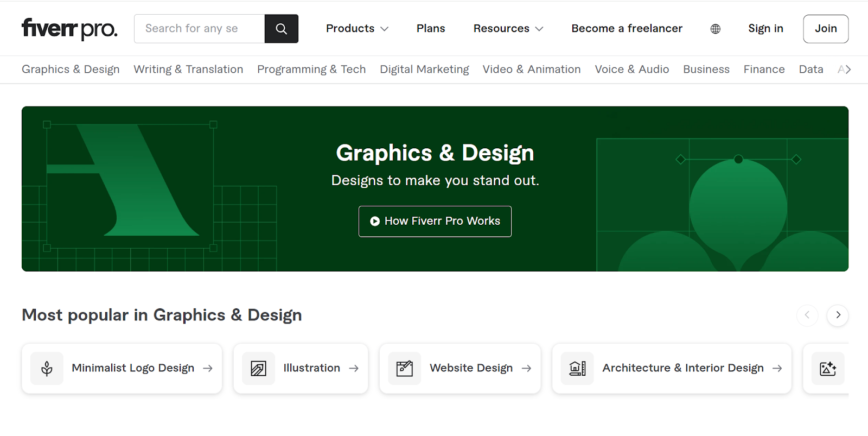Viewport: 868px width, 436px height.
Task: Click Become a freelancer link
Action: (627, 29)
